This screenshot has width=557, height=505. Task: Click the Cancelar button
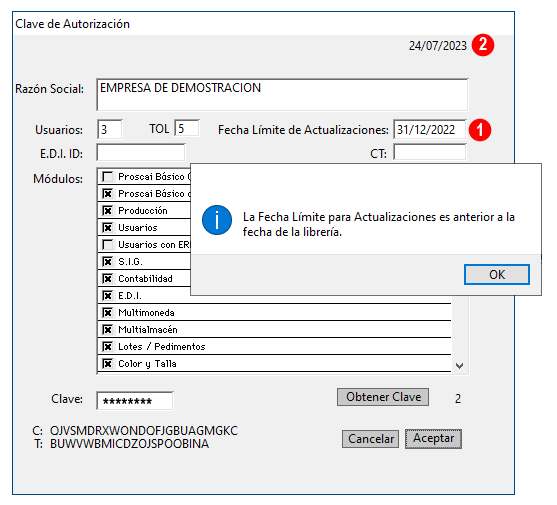(371, 439)
